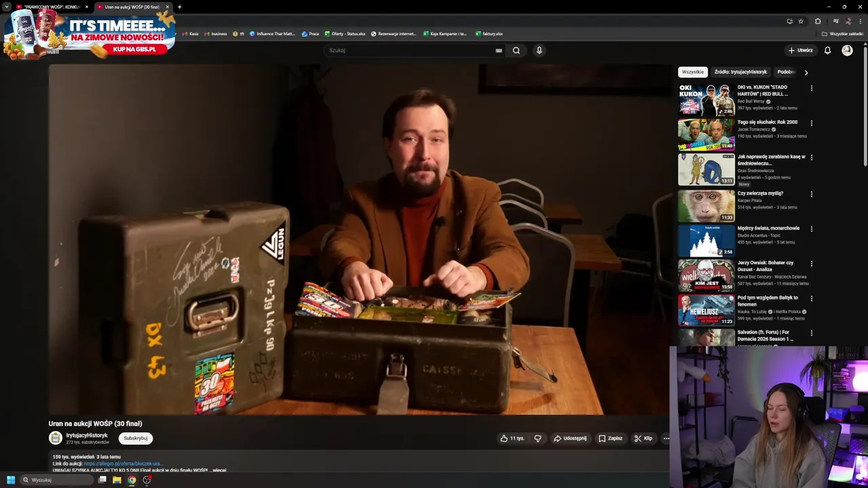The image size is (868, 488).
Task: Open the Kasix bookmark
Action: point(191,33)
